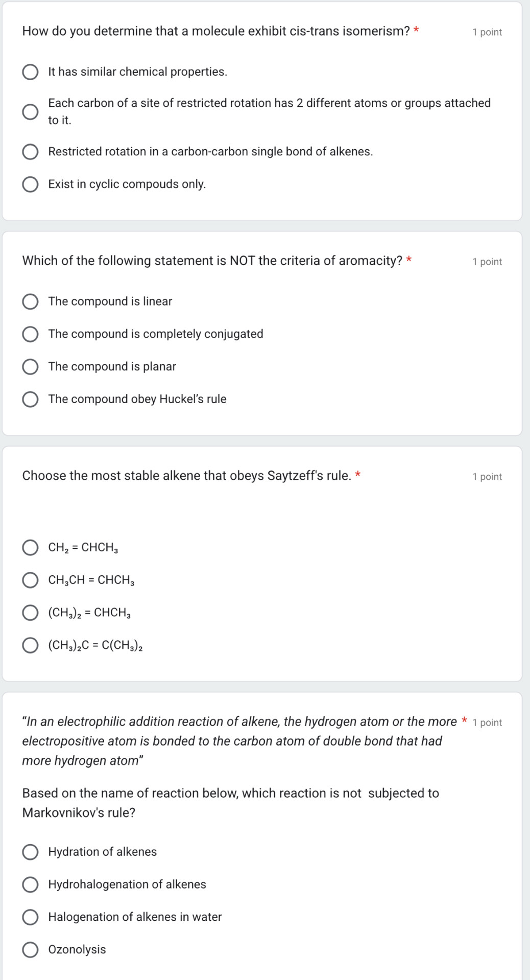Pick the (CH3)2C = C(CH3)2 alkene
Image resolution: width=530 pixels, height=980 pixels.
click(31, 645)
